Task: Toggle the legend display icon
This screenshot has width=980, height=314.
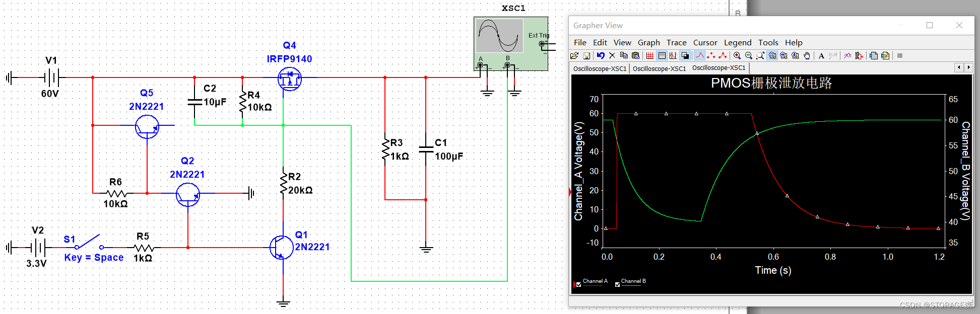Action: 662,56
